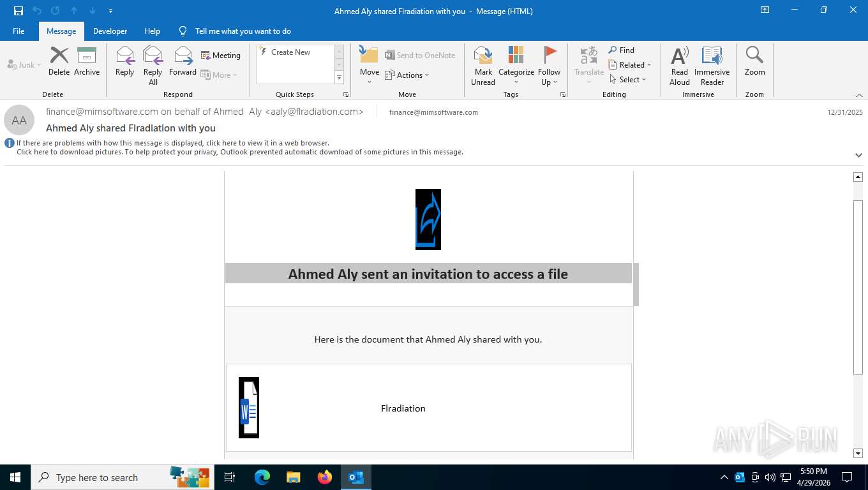Click the Zoom magnifier

(x=754, y=61)
